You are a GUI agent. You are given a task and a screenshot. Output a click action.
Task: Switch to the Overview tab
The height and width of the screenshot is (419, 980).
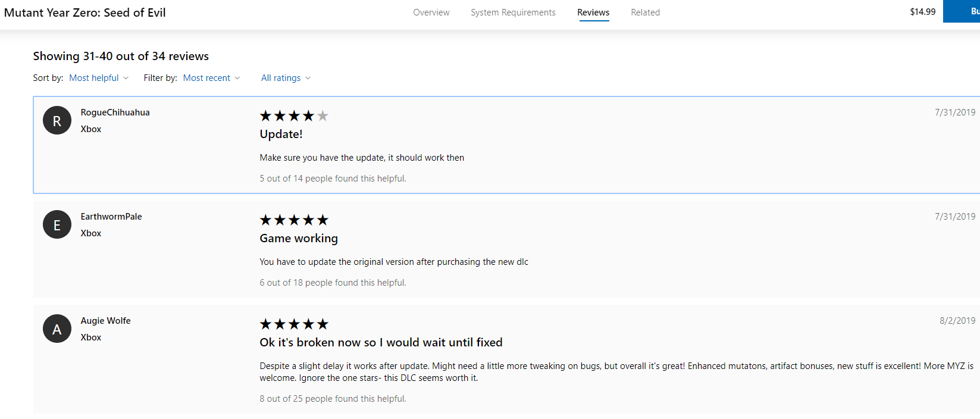431,12
